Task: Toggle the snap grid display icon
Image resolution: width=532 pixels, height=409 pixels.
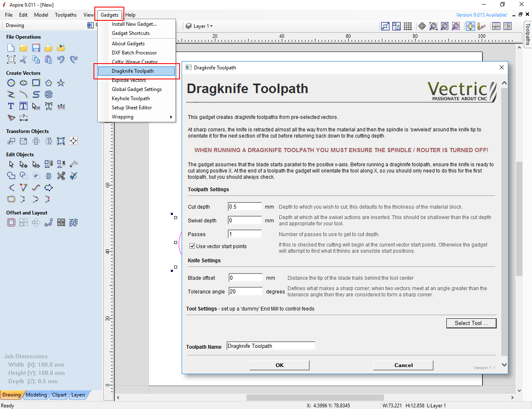Action: [408, 26]
